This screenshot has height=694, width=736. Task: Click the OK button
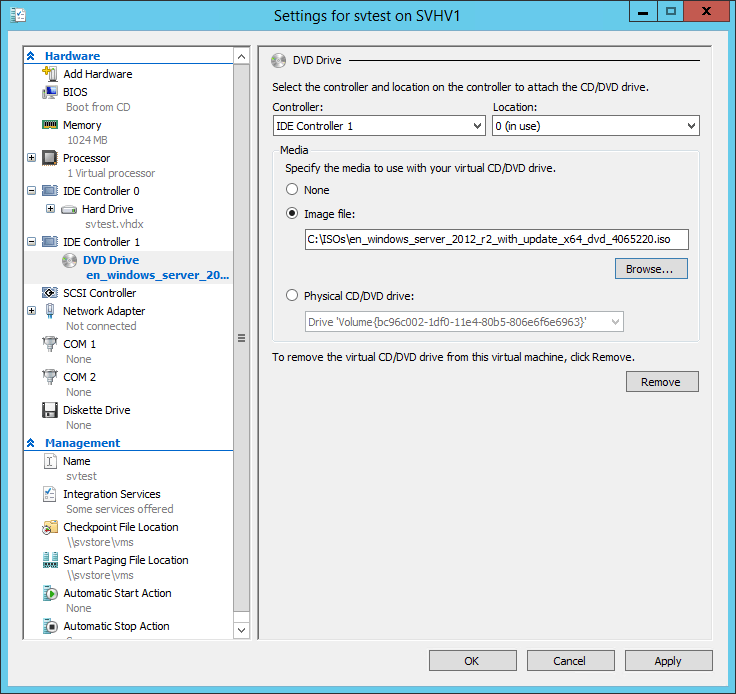point(472,661)
